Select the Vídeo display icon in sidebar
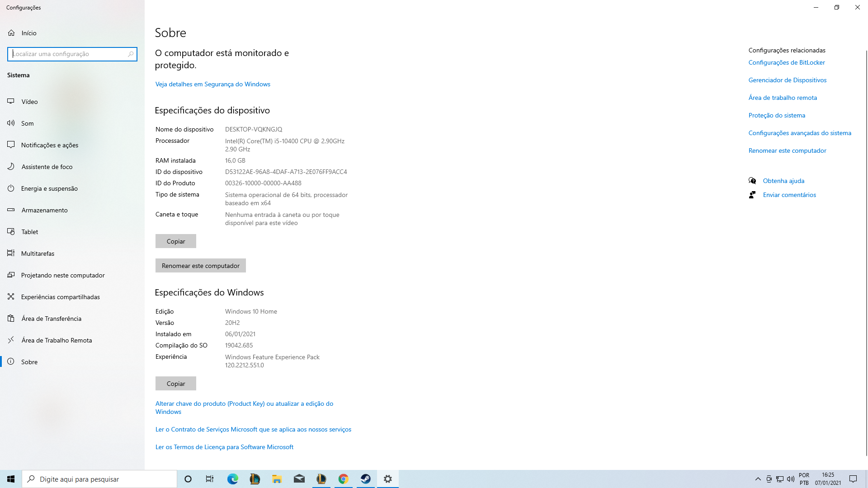This screenshot has width=868, height=488. (11, 101)
